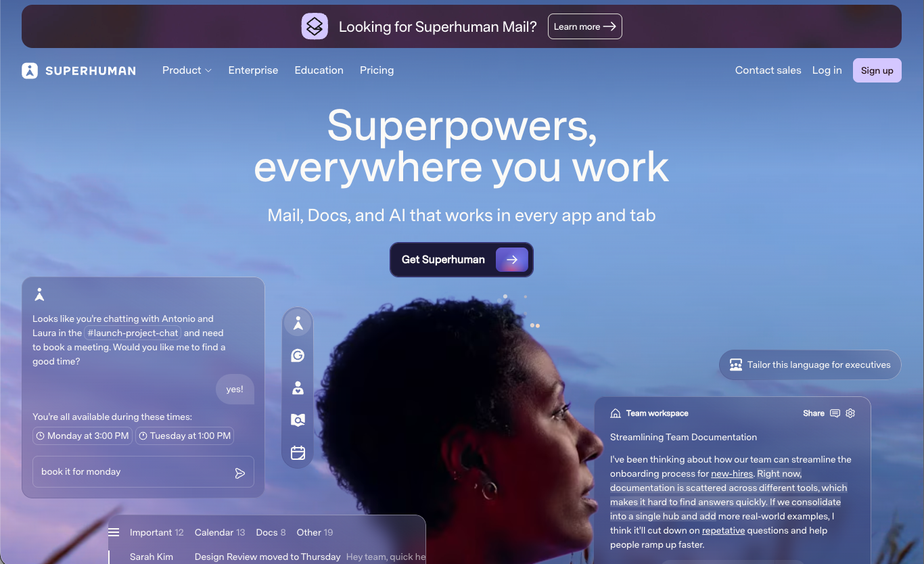Click the Get Superhuman button
924x564 pixels.
[461, 260]
